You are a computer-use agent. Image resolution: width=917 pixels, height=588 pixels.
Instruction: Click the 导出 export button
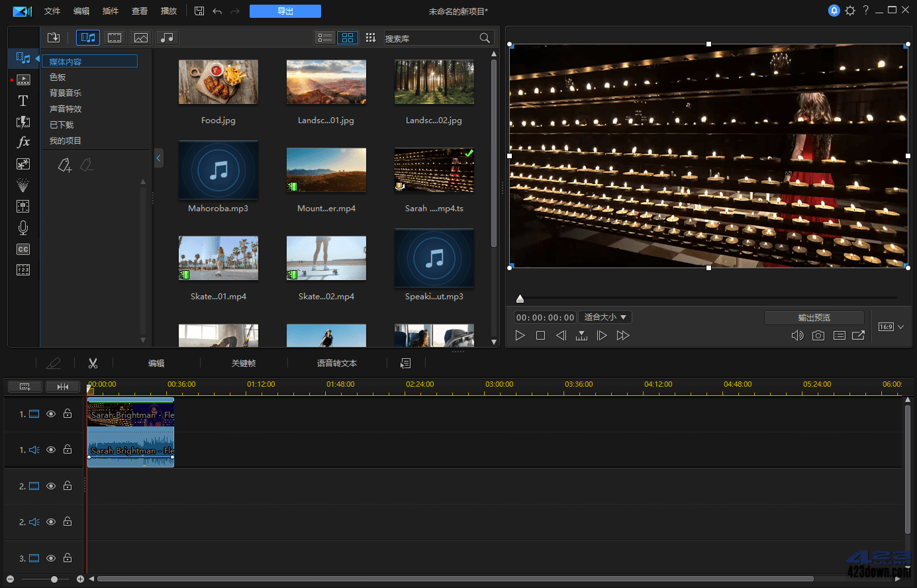(x=285, y=11)
